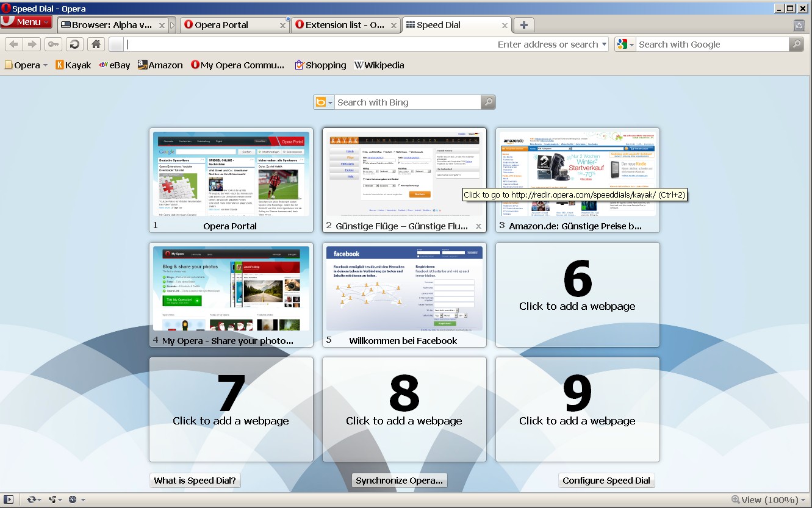Open the address bar history dropdown arrow

(x=604, y=45)
